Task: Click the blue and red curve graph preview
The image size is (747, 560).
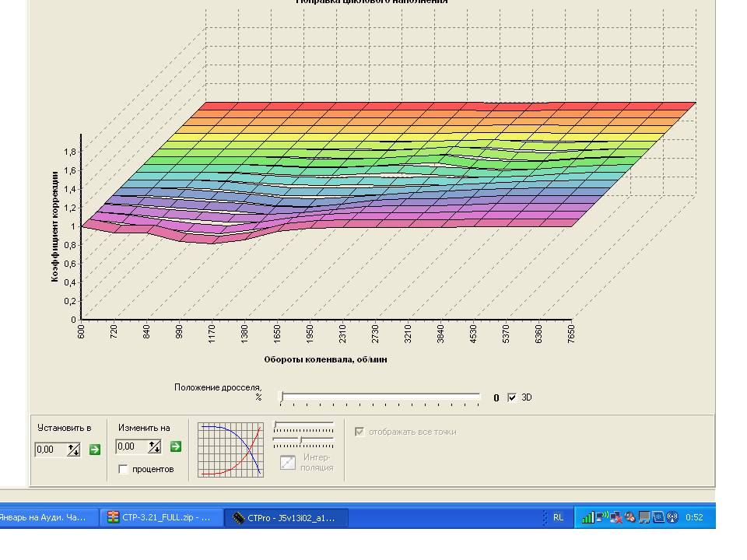Action: tap(230, 450)
